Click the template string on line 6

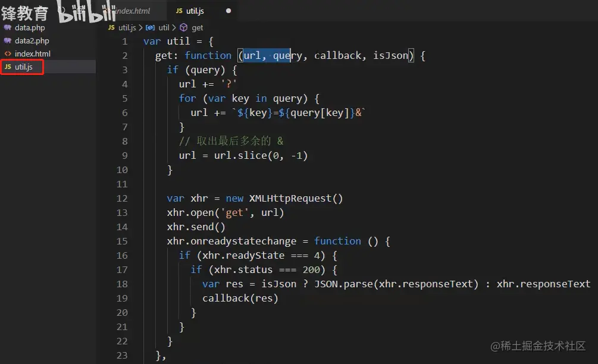click(x=299, y=113)
